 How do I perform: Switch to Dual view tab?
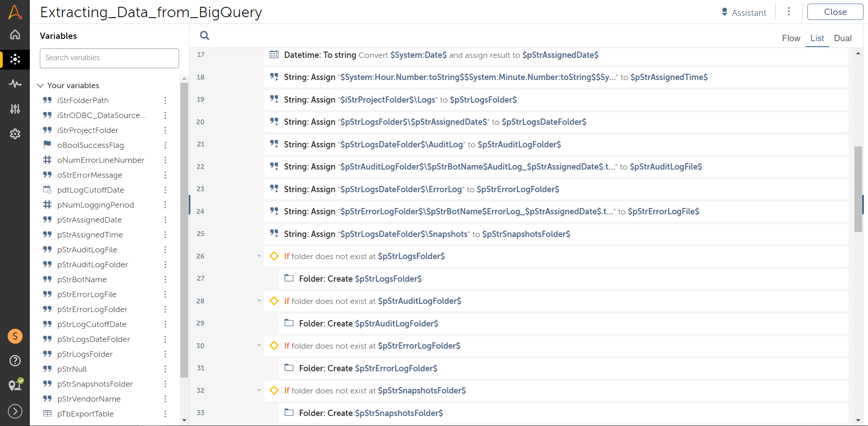tap(842, 38)
